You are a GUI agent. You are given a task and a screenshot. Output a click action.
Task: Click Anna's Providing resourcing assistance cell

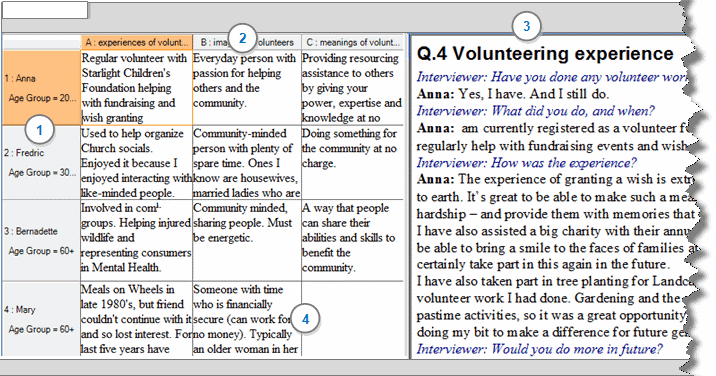click(353, 88)
